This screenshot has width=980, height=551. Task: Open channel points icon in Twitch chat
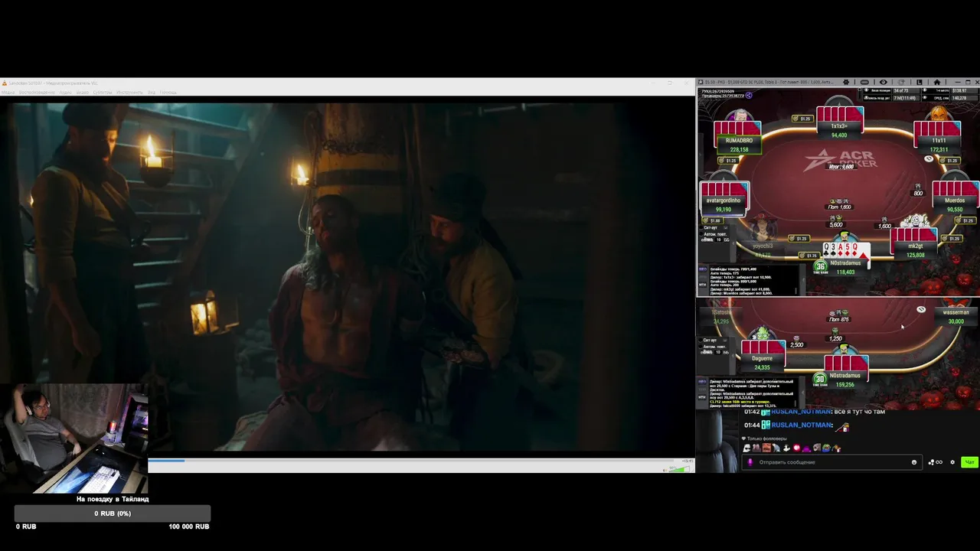click(x=935, y=462)
